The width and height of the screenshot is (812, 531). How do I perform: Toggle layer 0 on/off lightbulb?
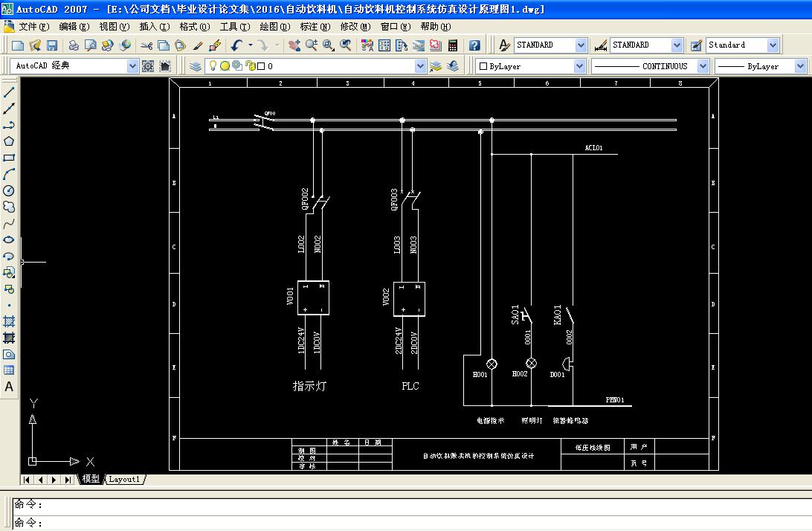(x=213, y=65)
